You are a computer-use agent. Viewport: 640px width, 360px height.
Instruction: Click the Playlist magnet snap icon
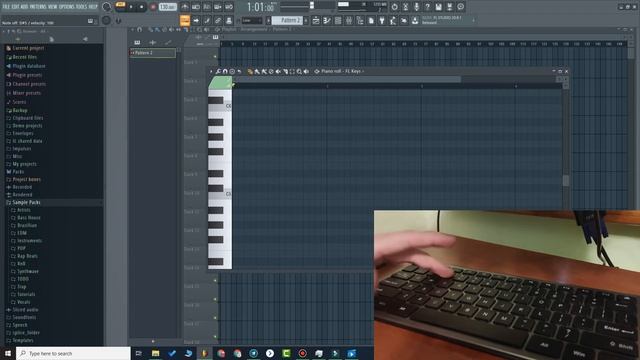(x=140, y=30)
